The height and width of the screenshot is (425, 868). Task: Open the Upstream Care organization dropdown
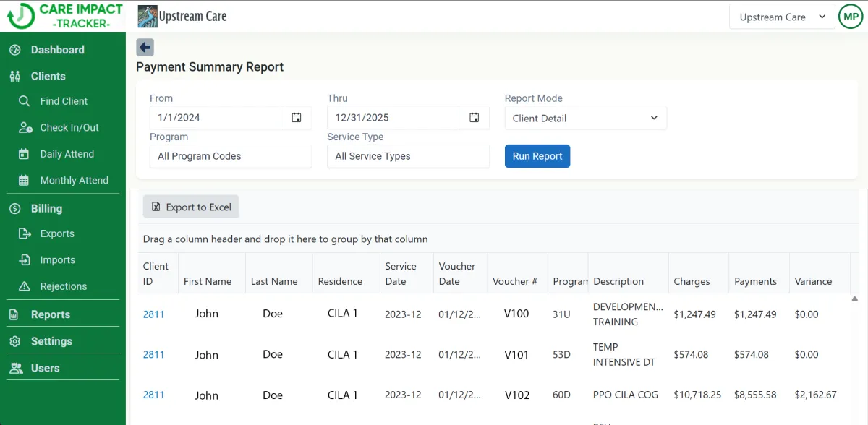coord(782,17)
